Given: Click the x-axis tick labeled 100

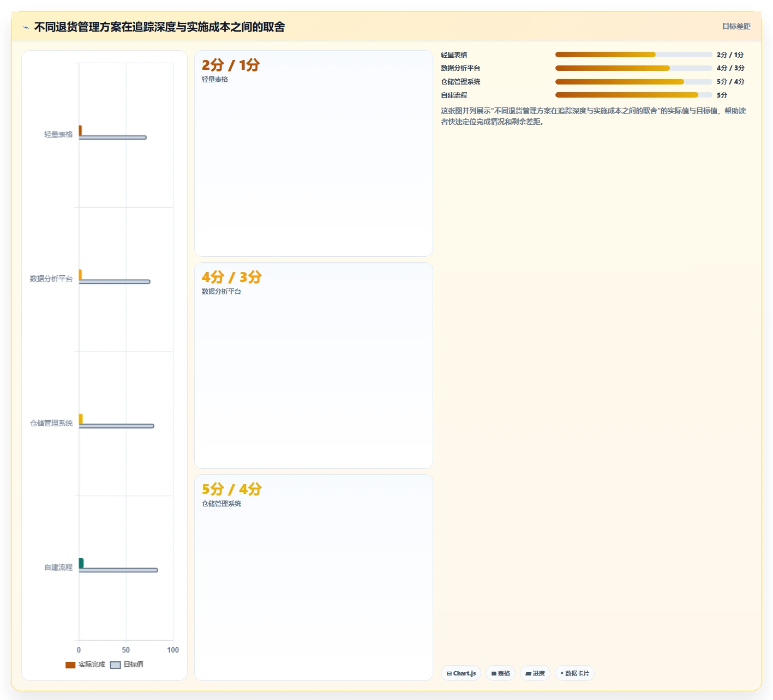Looking at the screenshot, I should (173, 650).
